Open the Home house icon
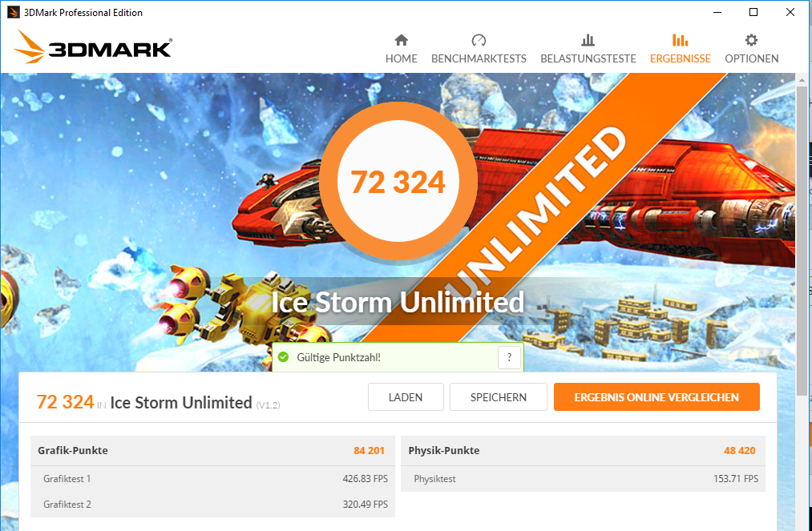Screen dimensions: 812x531 tap(402, 40)
